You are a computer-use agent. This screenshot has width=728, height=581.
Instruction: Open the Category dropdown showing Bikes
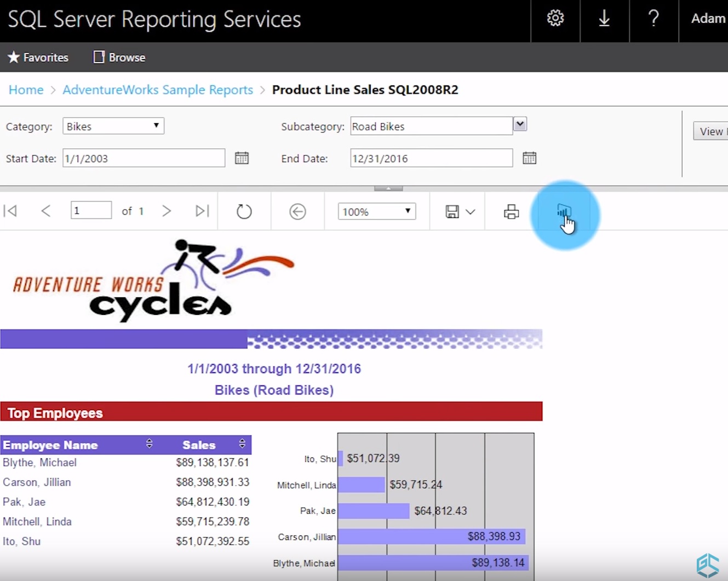(157, 125)
